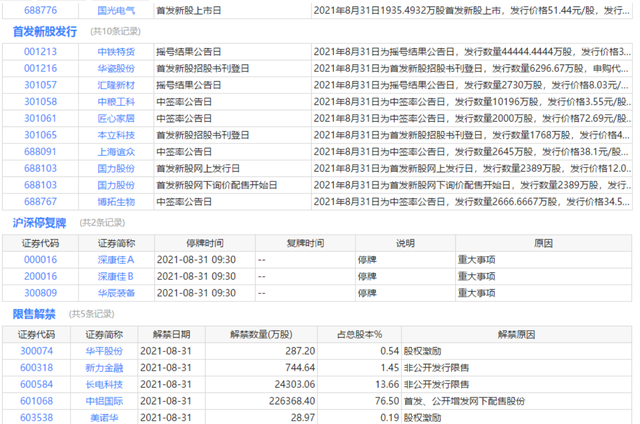
Task: Click the 停牌时间 column header
Action: [205, 243]
